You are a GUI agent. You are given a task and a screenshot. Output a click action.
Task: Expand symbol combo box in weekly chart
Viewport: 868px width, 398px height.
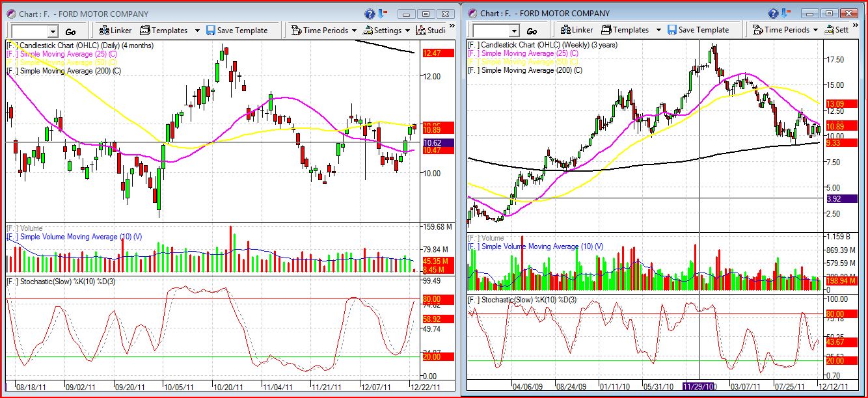coord(514,31)
